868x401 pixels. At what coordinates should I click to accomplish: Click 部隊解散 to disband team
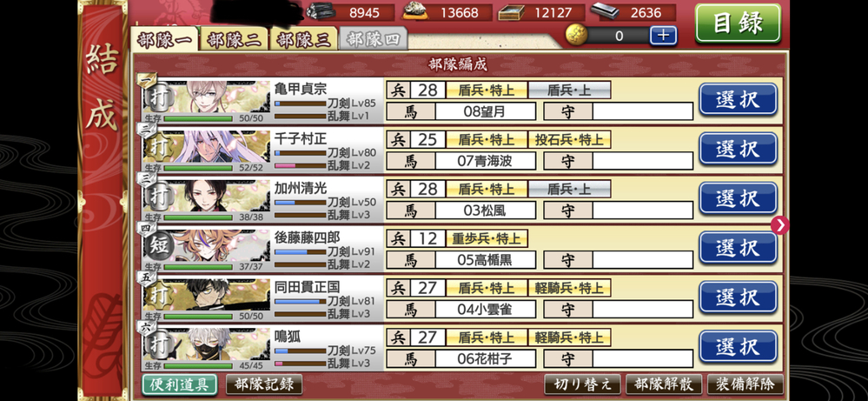coord(664,384)
